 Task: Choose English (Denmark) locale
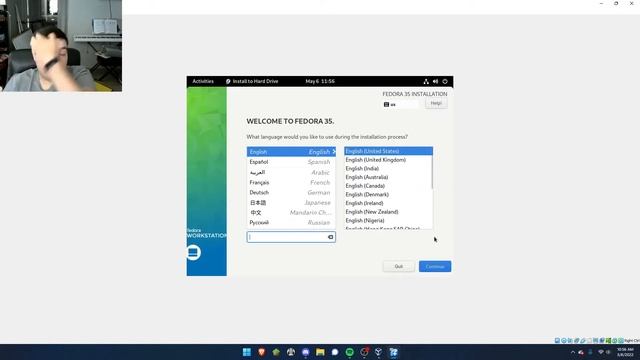tap(388, 194)
